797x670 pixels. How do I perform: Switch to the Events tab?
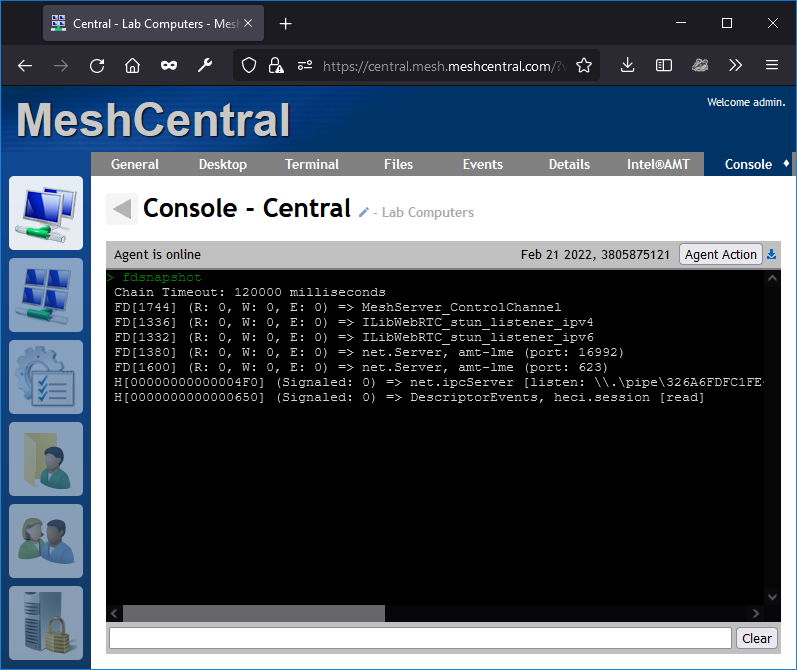(x=482, y=164)
